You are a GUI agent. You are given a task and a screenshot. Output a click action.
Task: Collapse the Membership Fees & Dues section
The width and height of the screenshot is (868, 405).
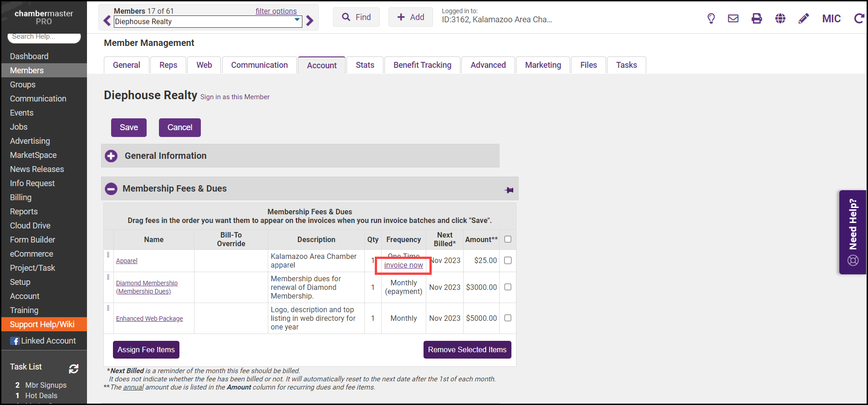[x=111, y=189]
